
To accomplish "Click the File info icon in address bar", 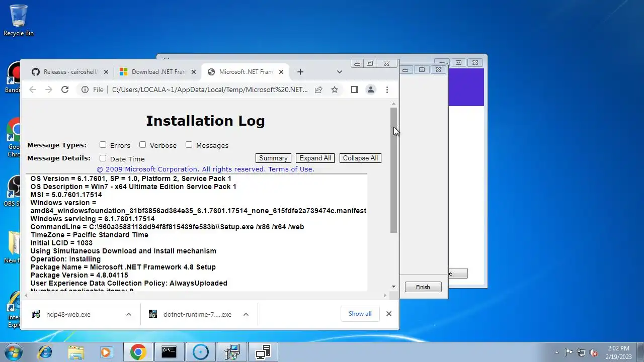I will (85, 89).
